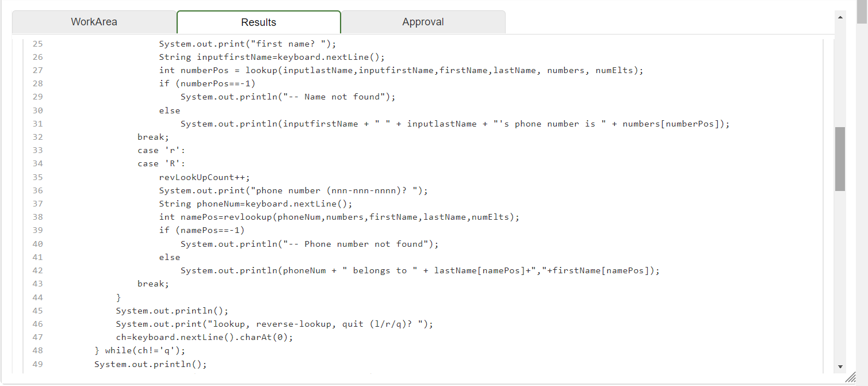Click the scrollbar down arrow

click(839, 366)
